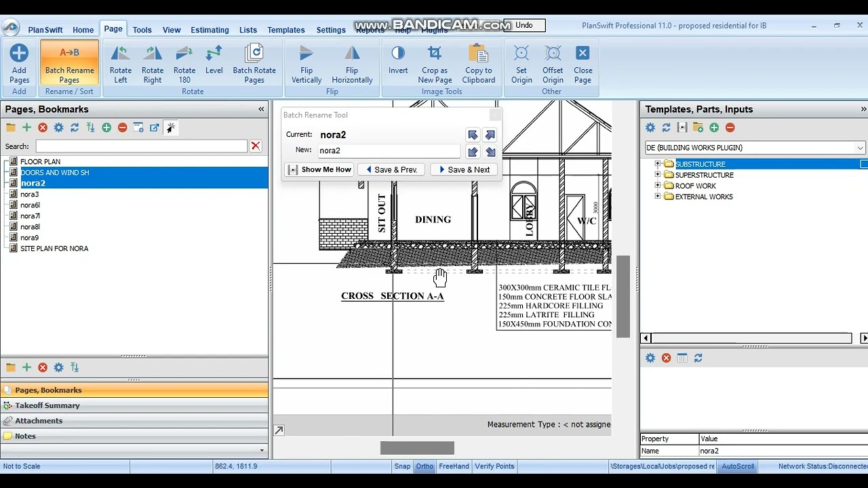Click the new folder icon in Pages panel
This screenshot has width=868, height=488.
point(11,127)
